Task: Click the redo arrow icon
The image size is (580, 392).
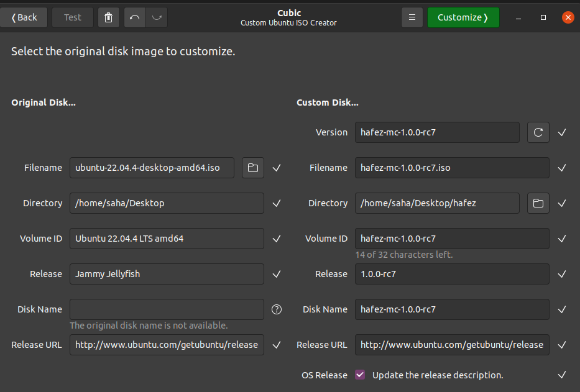Action: point(157,17)
